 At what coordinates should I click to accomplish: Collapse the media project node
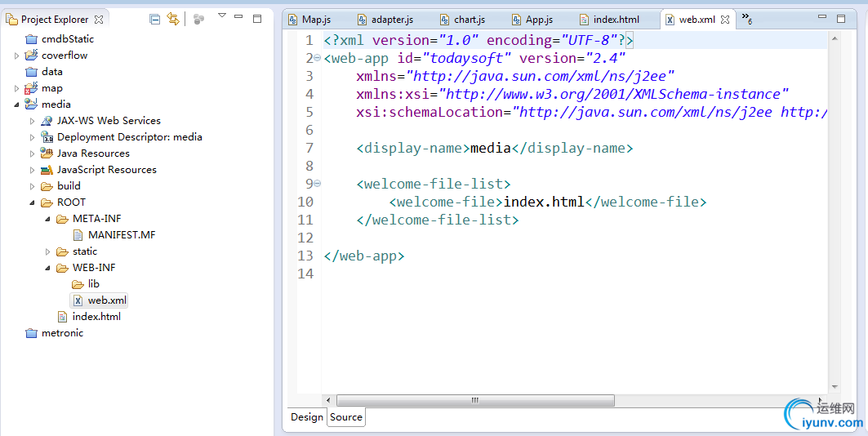pos(16,105)
